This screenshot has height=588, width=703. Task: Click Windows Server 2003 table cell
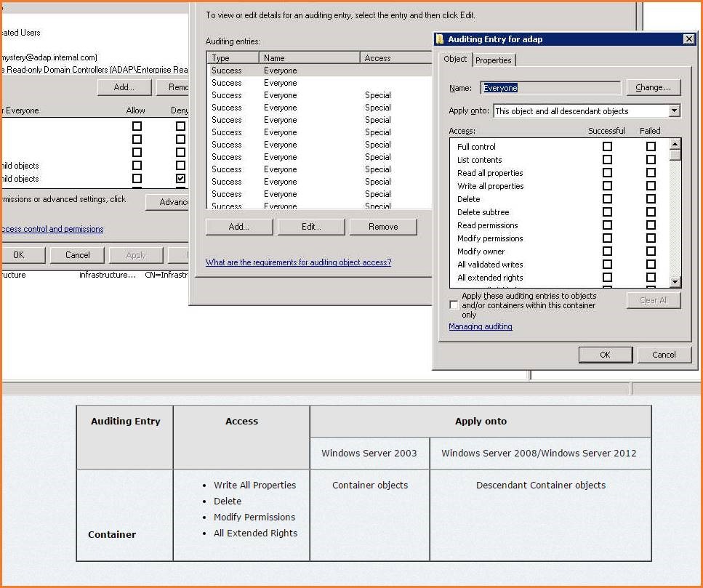coord(369,453)
